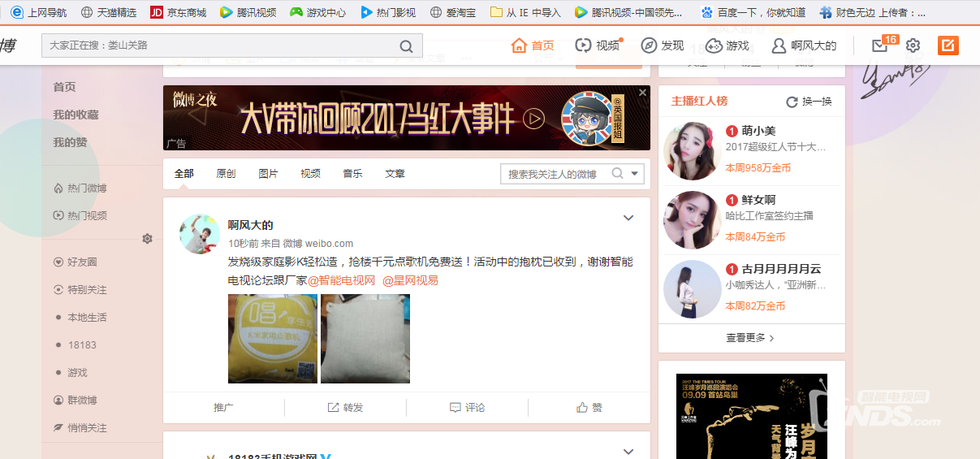Open the grey pillow photo thumbnail
Image resolution: width=980 pixels, height=459 pixels.
pos(365,339)
